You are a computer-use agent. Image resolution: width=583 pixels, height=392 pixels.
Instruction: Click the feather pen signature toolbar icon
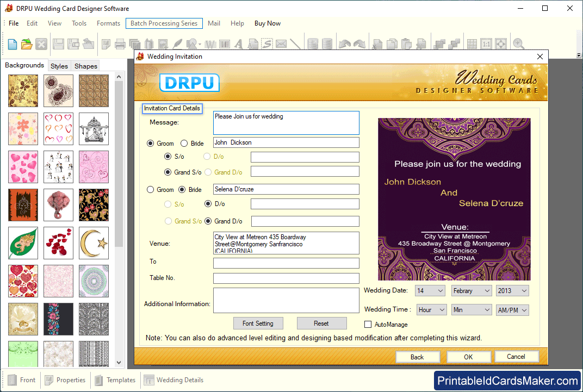coord(178,44)
